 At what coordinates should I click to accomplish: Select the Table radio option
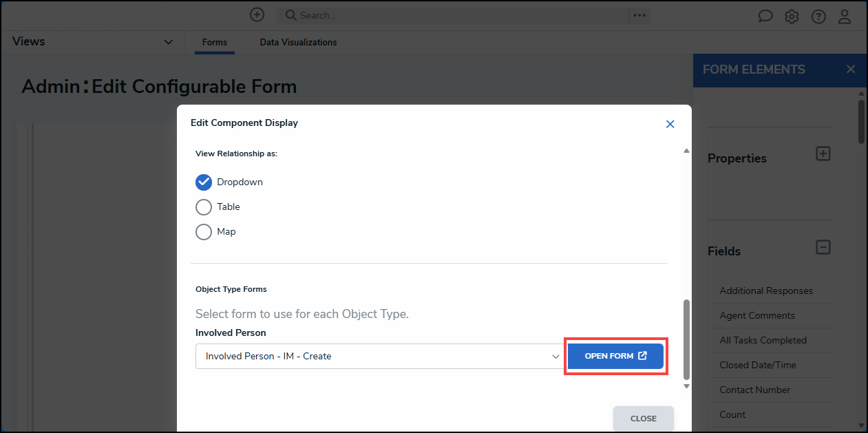(204, 207)
